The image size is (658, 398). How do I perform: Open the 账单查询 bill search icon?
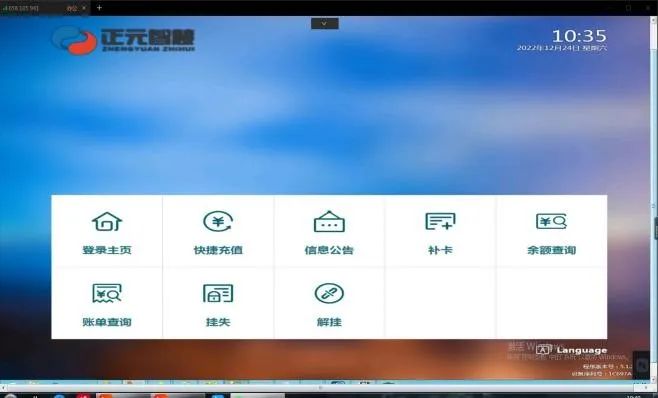tap(107, 293)
